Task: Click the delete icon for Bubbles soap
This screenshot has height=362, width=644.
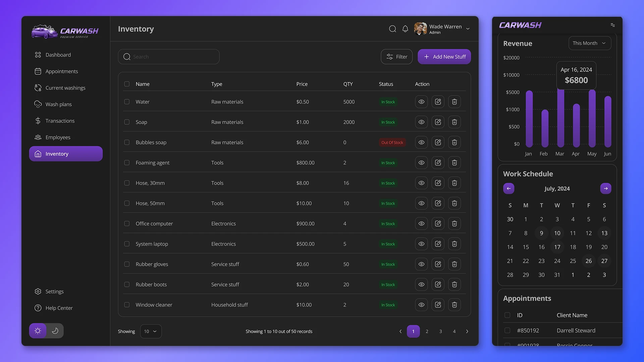Action: coord(454,142)
